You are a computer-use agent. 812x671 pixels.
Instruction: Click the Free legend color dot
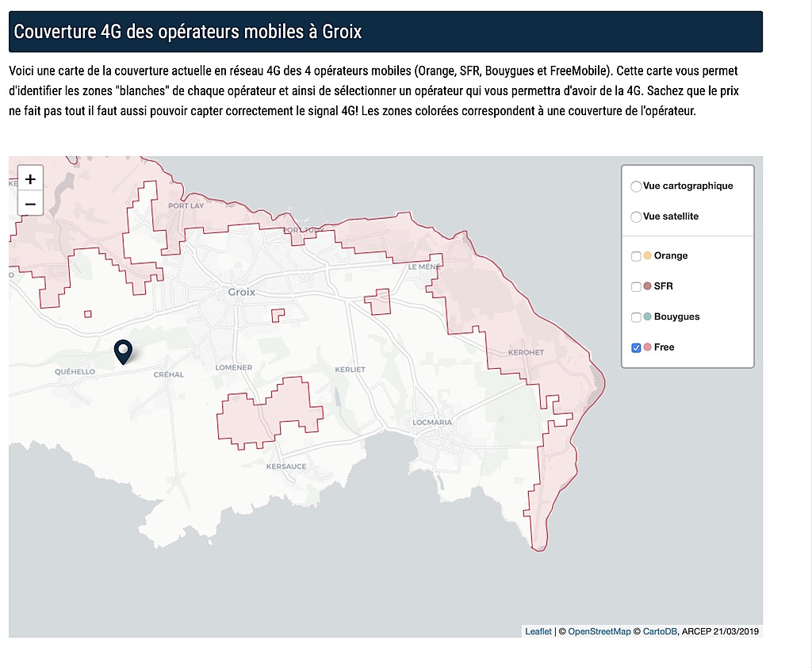coord(647,347)
